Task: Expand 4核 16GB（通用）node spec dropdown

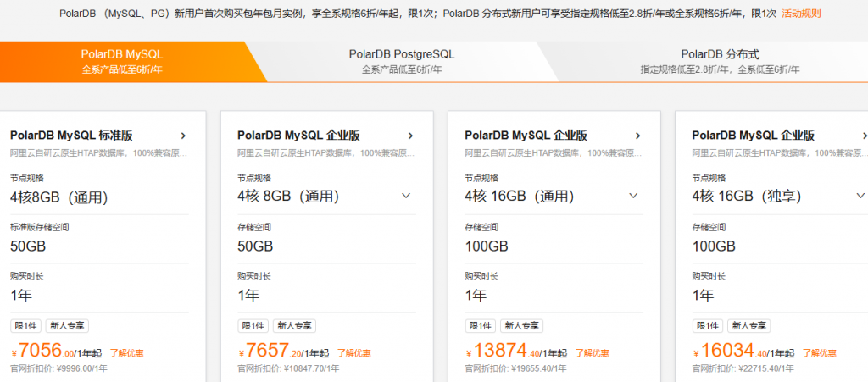Action: click(633, 196)
